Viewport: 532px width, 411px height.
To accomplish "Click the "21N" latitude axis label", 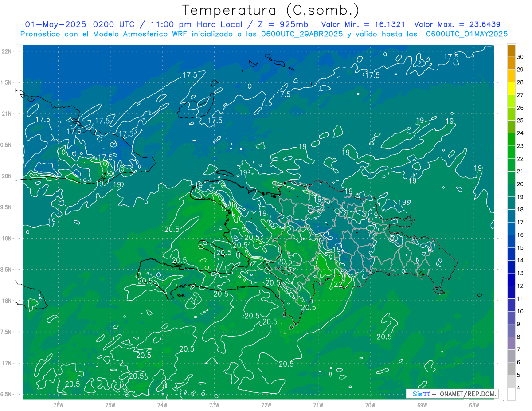I will [x=7, y=114].
